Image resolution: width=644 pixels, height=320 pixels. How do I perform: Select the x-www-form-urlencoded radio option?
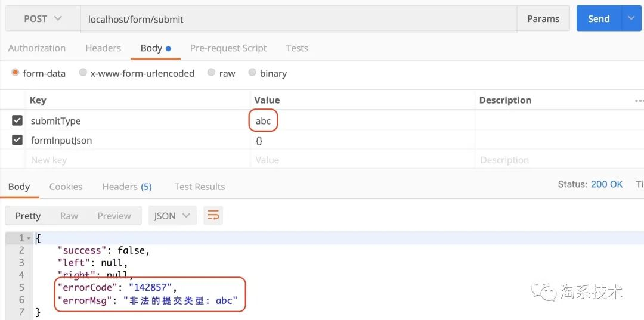83,73
